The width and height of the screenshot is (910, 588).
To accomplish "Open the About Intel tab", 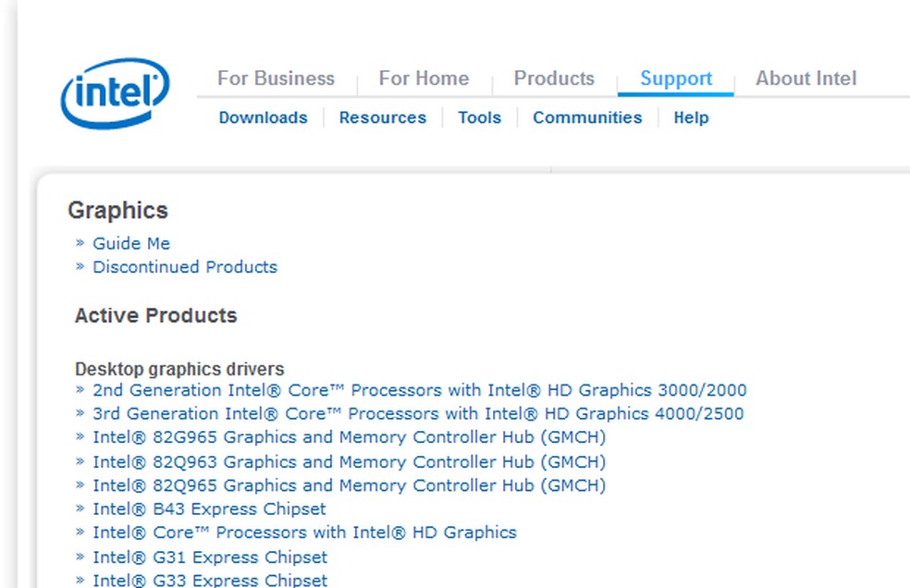I will coord(805,79).
